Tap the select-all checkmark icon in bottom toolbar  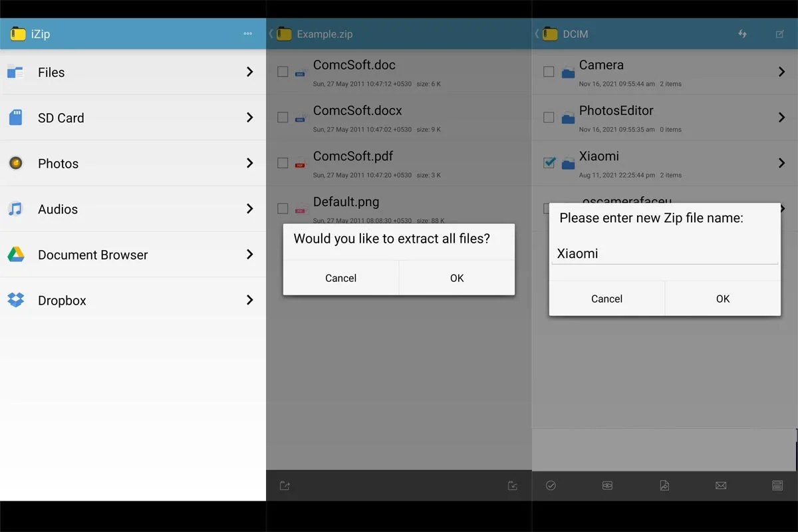(x=551, y=485)
